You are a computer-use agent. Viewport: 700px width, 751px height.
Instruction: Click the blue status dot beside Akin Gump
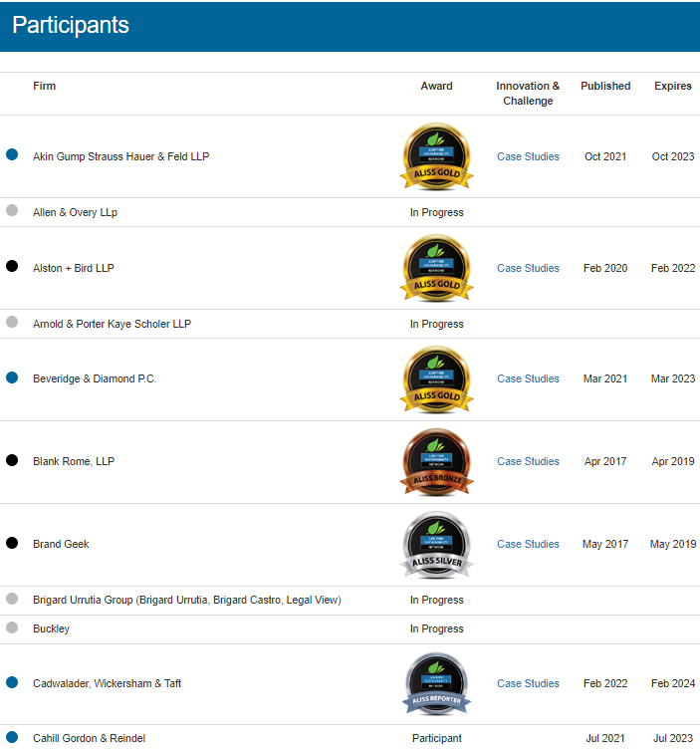pyautogui.click(x=12, y=154)
